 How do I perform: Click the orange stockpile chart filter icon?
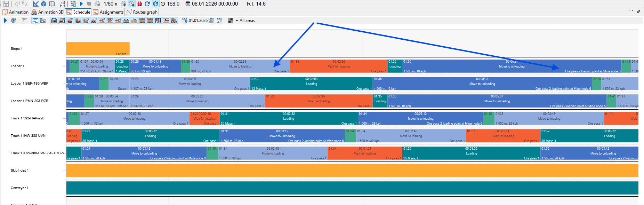point(166,21)
